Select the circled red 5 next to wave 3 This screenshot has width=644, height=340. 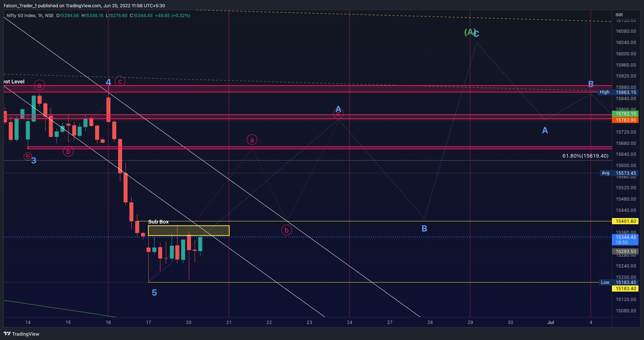tap(28, 157)
